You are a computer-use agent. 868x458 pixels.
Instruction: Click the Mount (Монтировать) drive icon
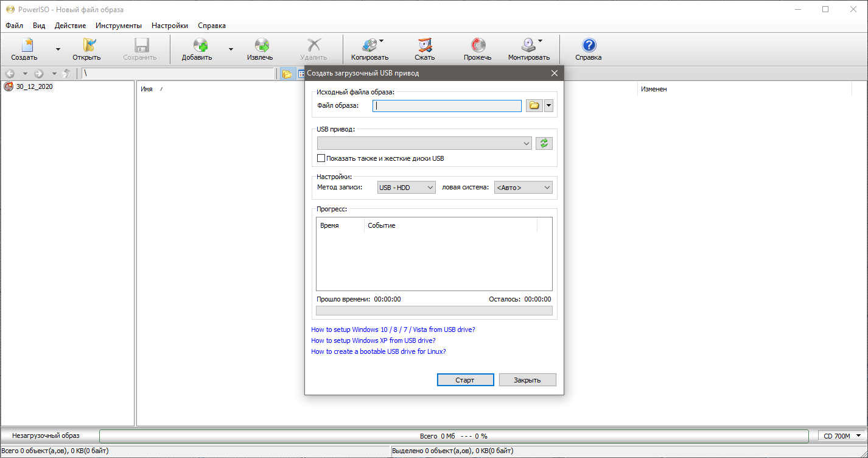point(528,46)
